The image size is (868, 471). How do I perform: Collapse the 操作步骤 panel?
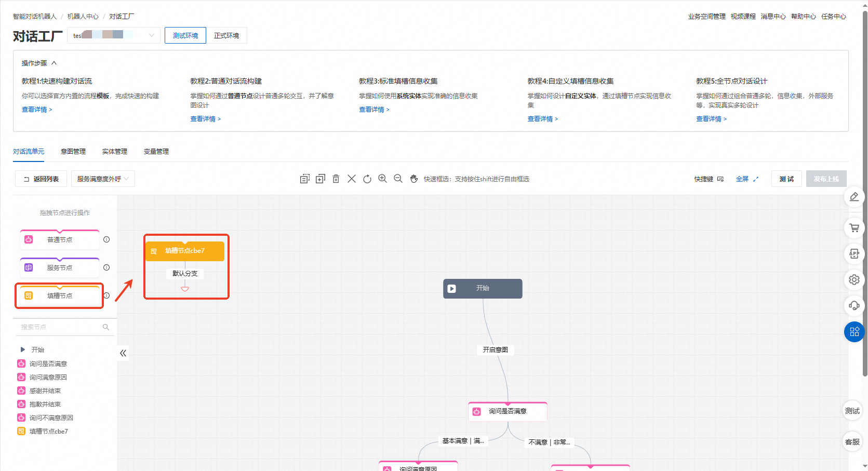(54, 63)
